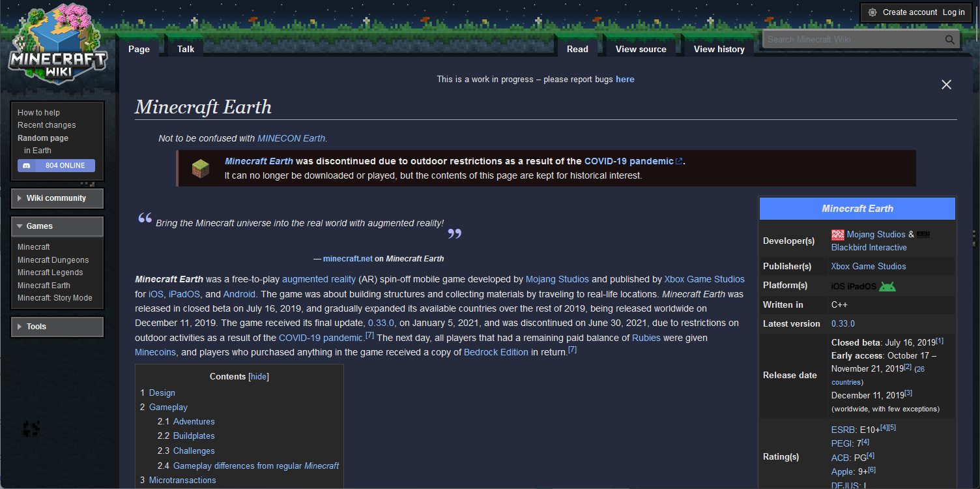Image resolution: width=980 pixels, height=489 pixels.
Task: Jump to Gameplay differences in Contents
Action: tap(256, 466)
